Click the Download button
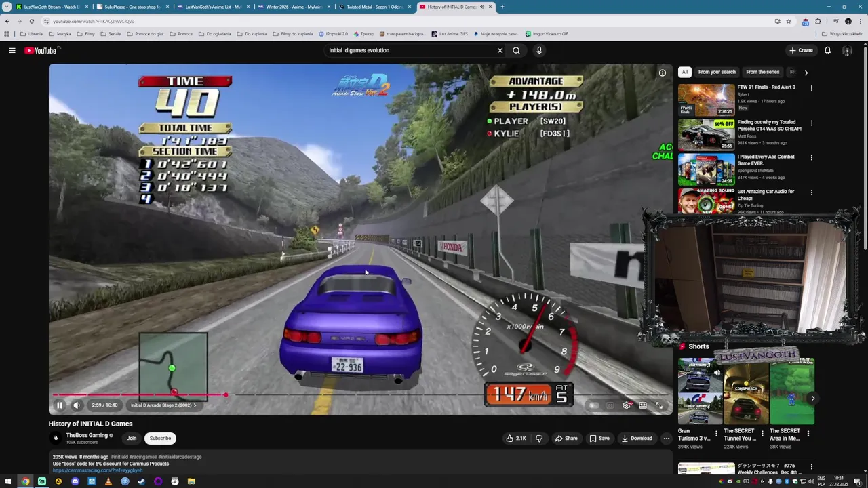 637,439
